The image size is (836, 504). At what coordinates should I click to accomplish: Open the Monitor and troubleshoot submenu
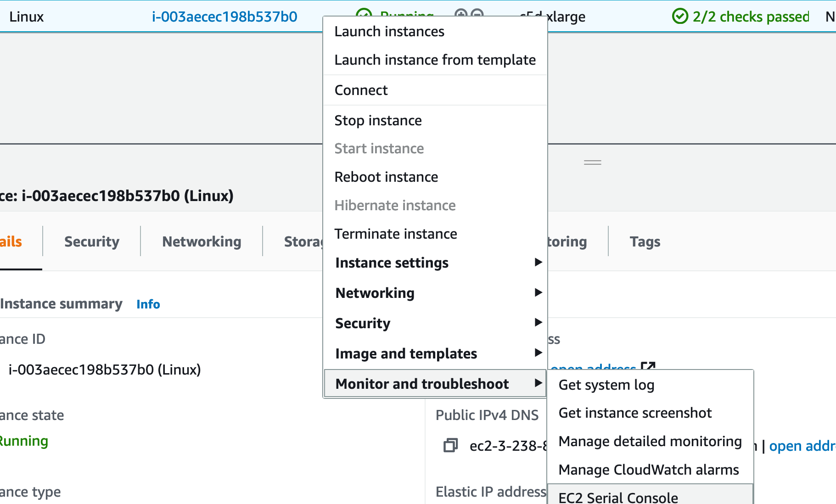(x=538, y=384)
